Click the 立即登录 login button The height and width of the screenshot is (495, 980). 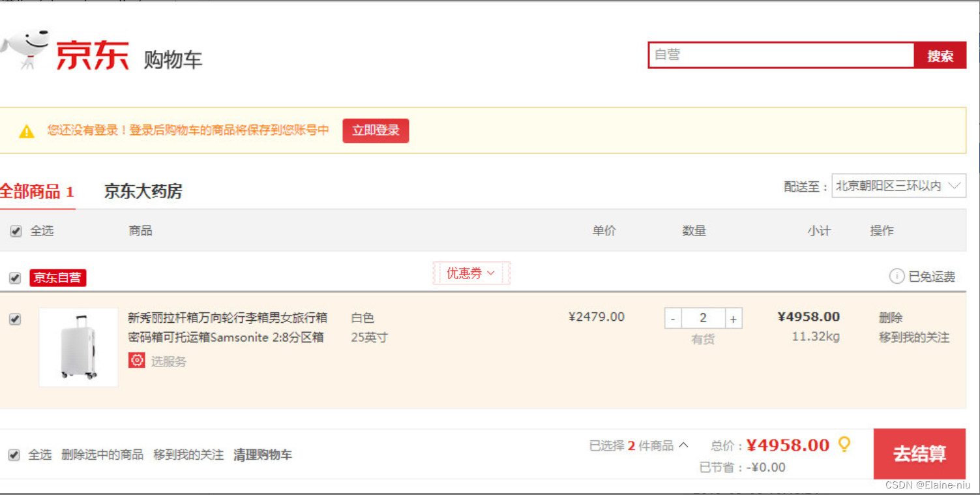click(376, 130)
